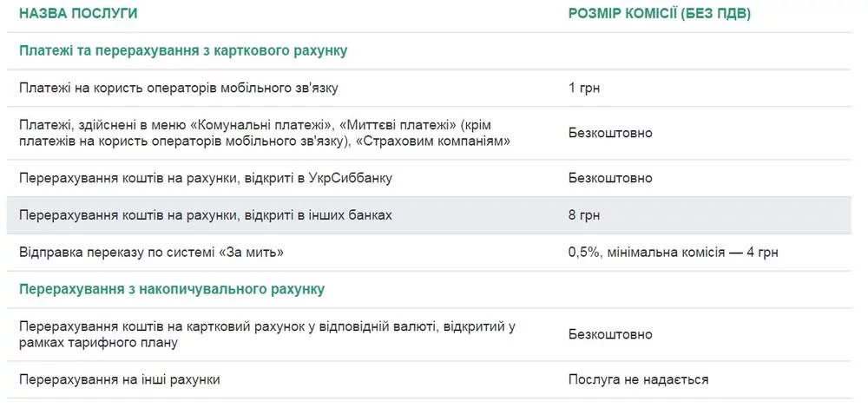
Task: Click the «1 грн» commission value
Action: point(584,88)
